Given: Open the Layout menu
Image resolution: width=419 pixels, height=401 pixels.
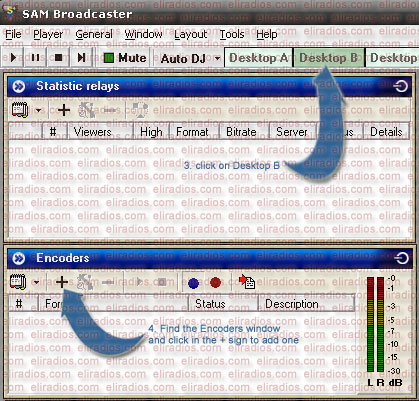Looking at the screenshot, I should pyautogui.click(x=191, y=34).
